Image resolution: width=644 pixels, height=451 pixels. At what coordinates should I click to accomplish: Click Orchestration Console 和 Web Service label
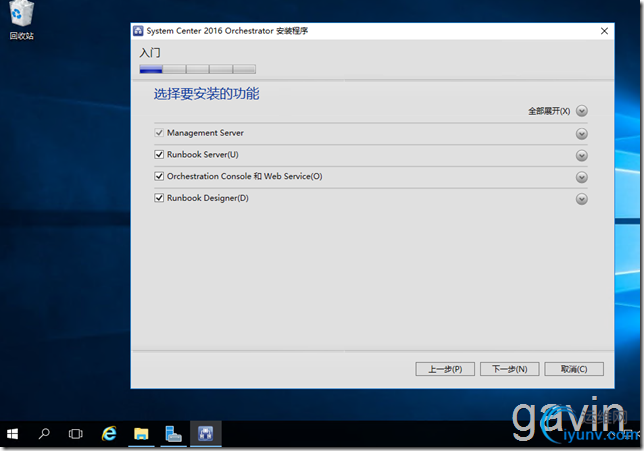(x=244, y=176)
